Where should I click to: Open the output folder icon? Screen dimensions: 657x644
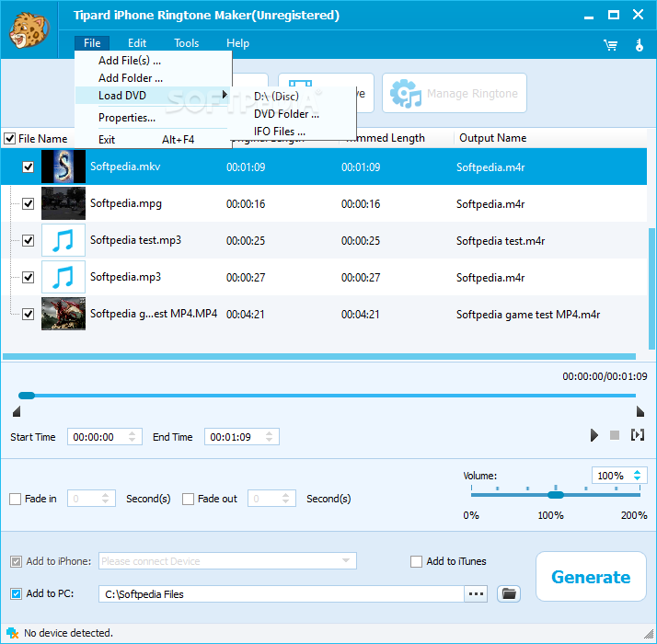click(x=509, y=593)
